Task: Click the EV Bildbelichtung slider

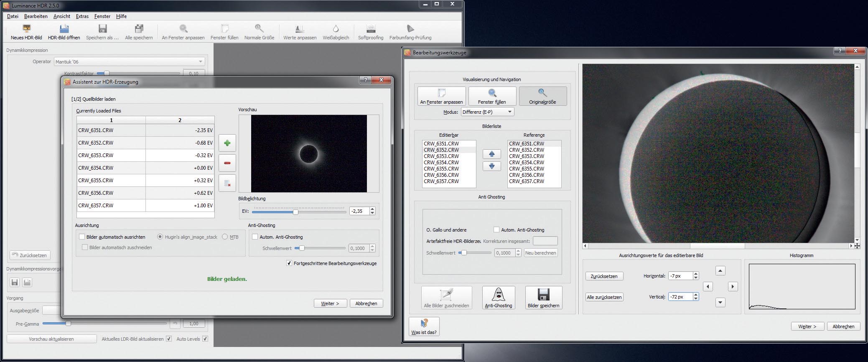Action: pos(295,212)
